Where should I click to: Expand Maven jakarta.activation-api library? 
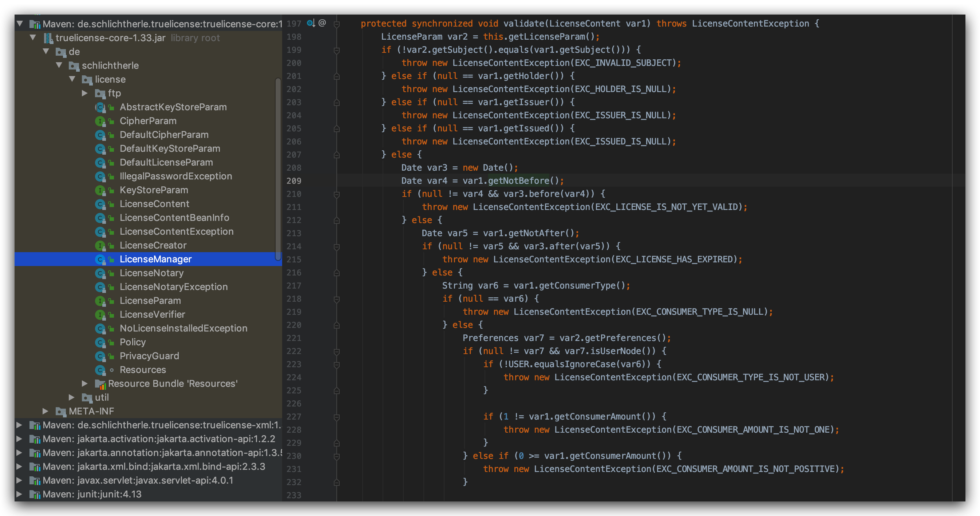pos(19,439)
